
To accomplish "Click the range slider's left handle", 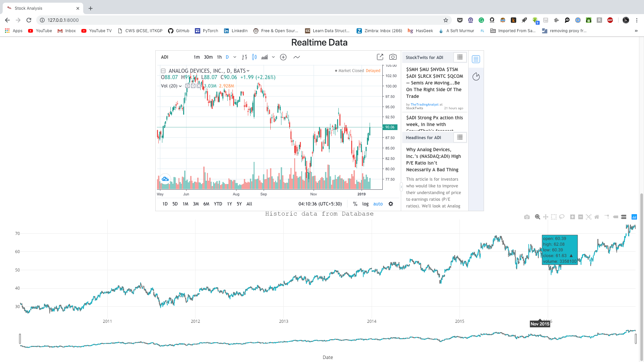I will click(20, 339).
